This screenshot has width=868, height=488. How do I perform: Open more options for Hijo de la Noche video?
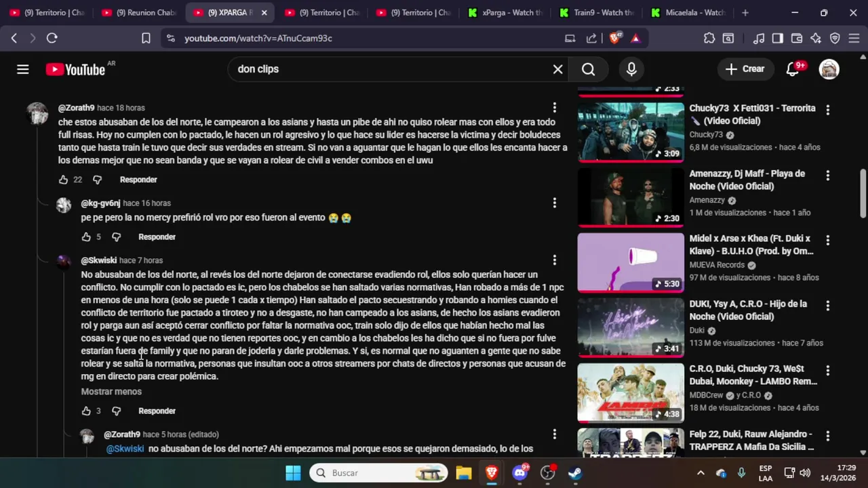(x=827, y=305)
